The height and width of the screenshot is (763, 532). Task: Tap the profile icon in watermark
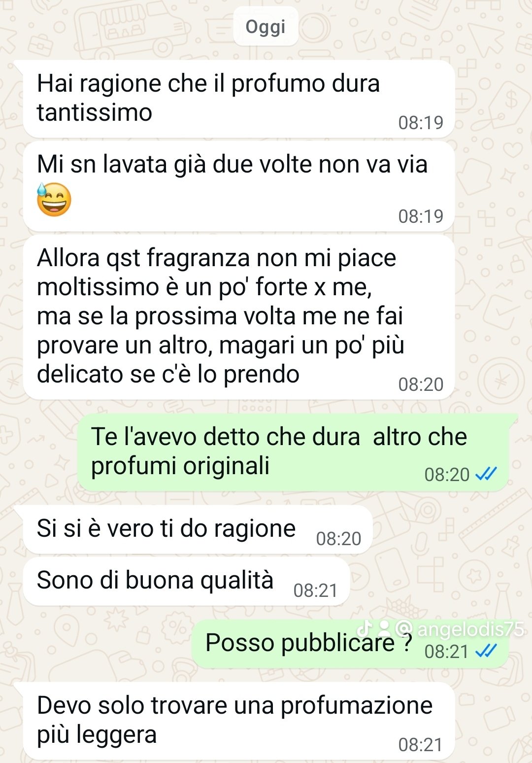[384, 628]
